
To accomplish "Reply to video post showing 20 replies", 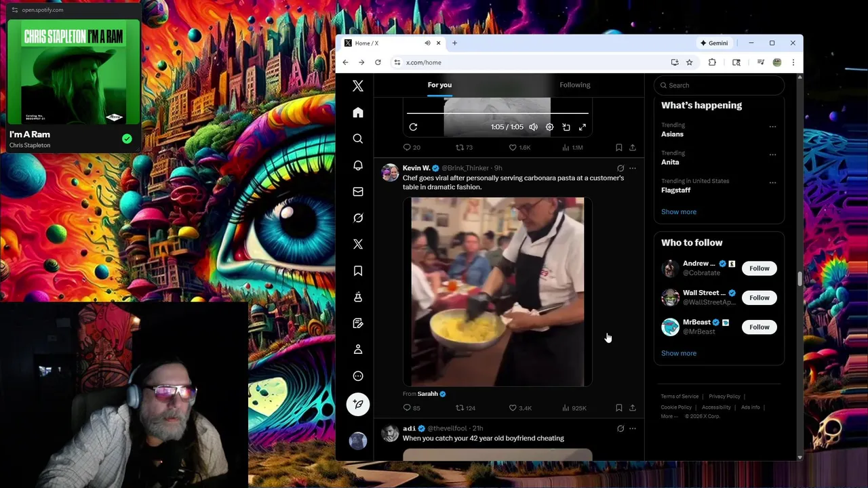I will coord(412,147).
